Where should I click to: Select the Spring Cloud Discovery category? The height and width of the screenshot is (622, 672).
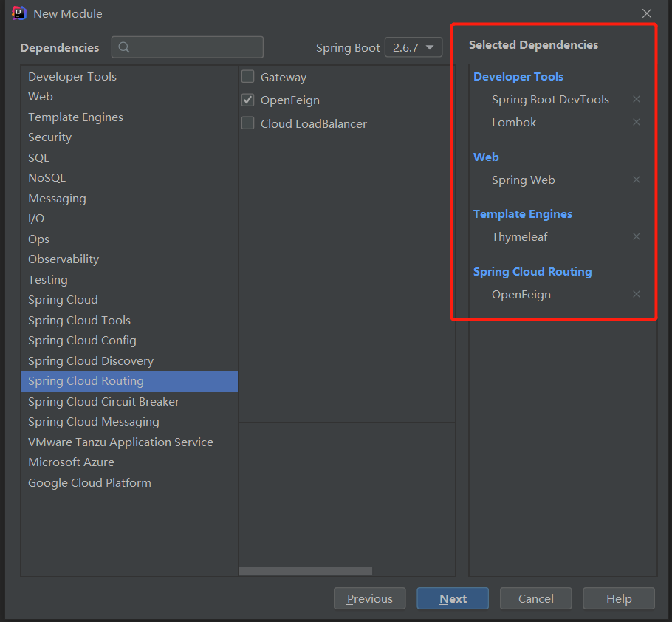pos(129,361)
